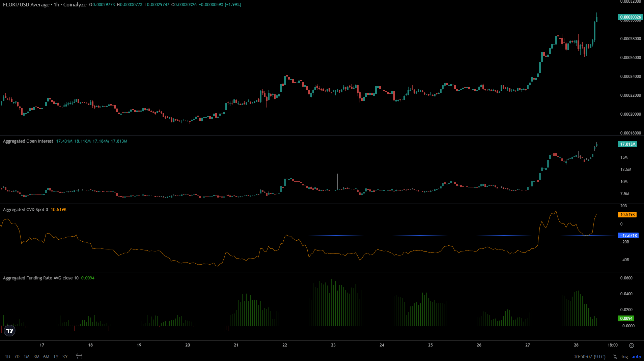Toggle log scale mode
This screenshot has width=644, height=361.
625,357
